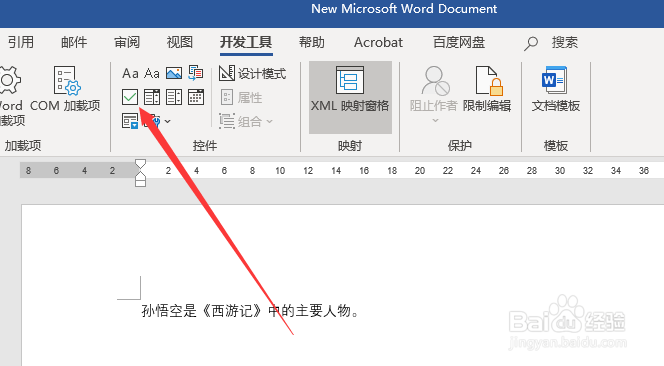Image resolution: width=664 pixels, height=366 pixels.
Task: Switch to the 邮件 tab
Action: pos(74,42)
